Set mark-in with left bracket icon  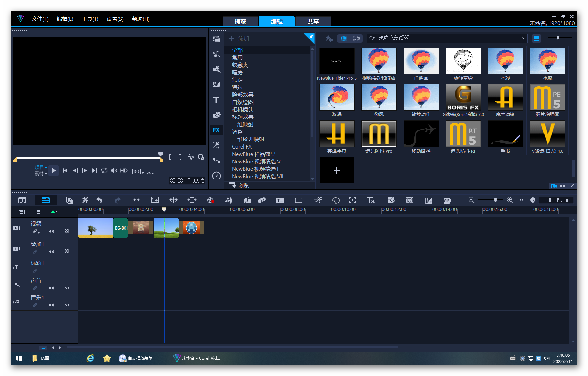point(170,157)
